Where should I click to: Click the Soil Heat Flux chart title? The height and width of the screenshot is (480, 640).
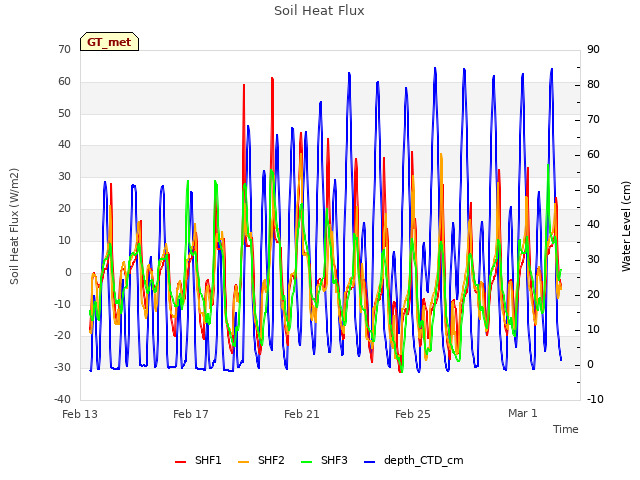point(319,11)
